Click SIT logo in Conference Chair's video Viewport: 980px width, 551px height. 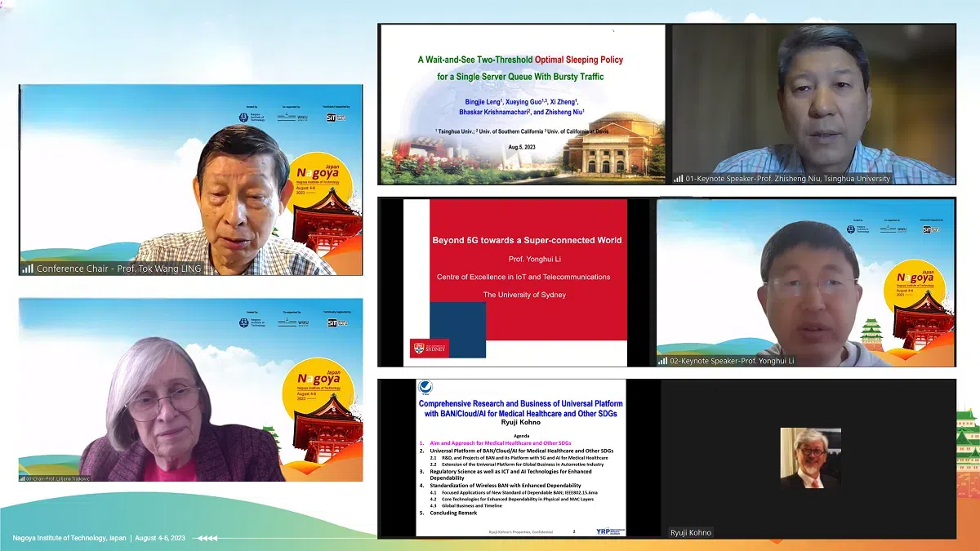tap(336, 117)
